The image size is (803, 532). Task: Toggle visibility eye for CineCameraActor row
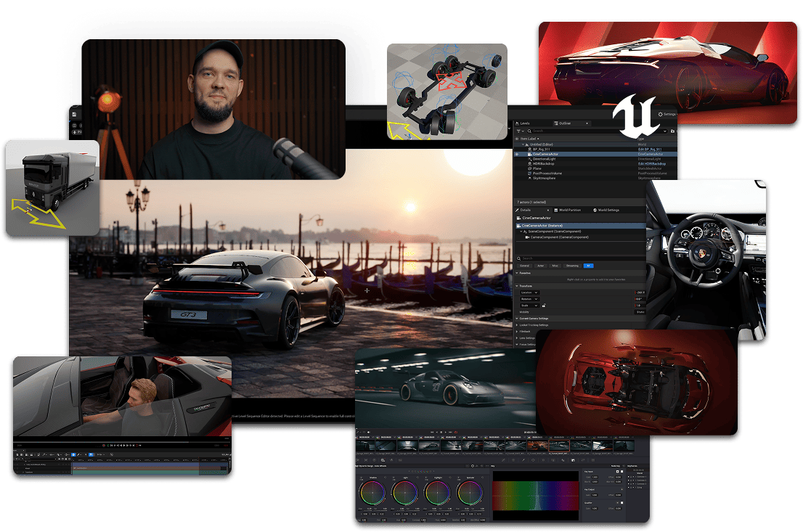pos(517,154)
